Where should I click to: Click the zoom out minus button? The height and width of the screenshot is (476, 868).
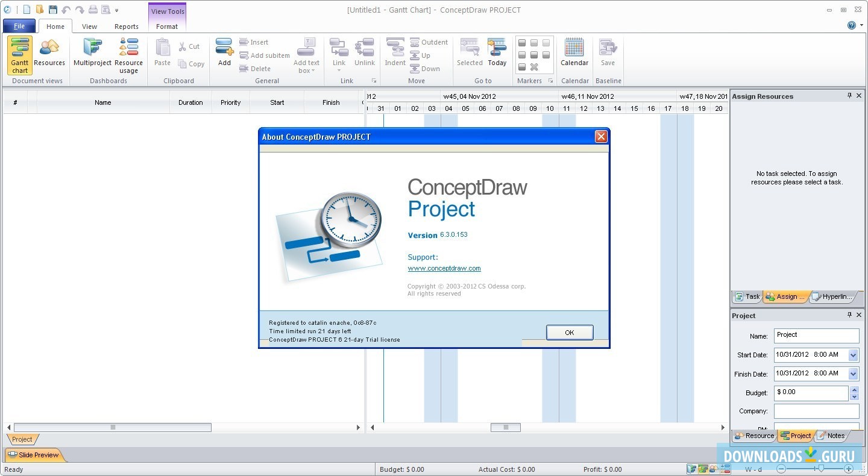(781, 469)
